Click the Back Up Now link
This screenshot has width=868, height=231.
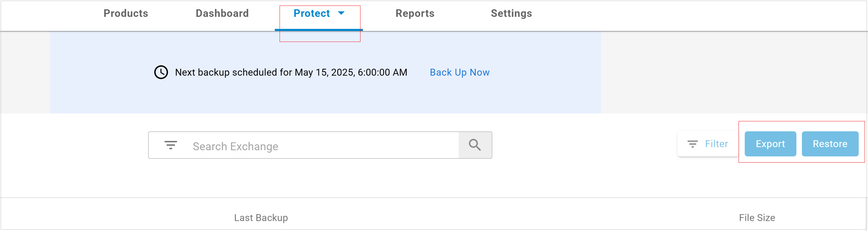pyautogui.click(x=460, y=72)
